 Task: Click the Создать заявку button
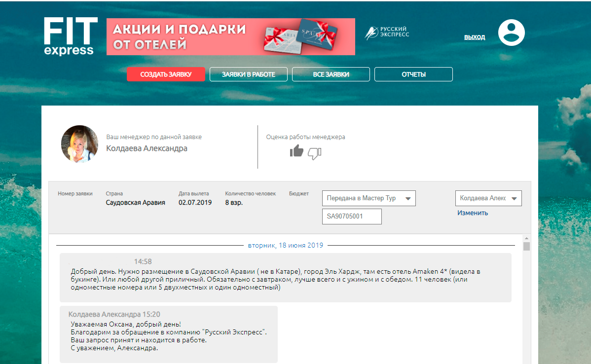click(166, 74)
